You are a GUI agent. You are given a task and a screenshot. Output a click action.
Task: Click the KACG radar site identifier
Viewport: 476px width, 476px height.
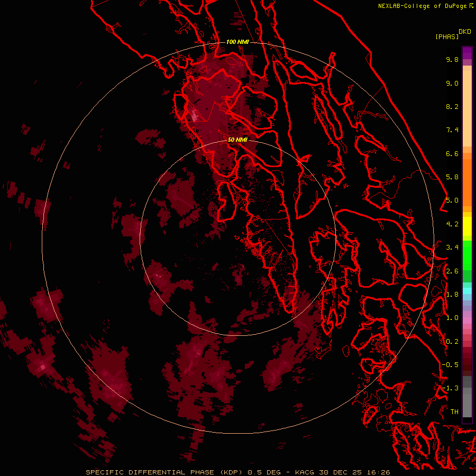[305, 472]
